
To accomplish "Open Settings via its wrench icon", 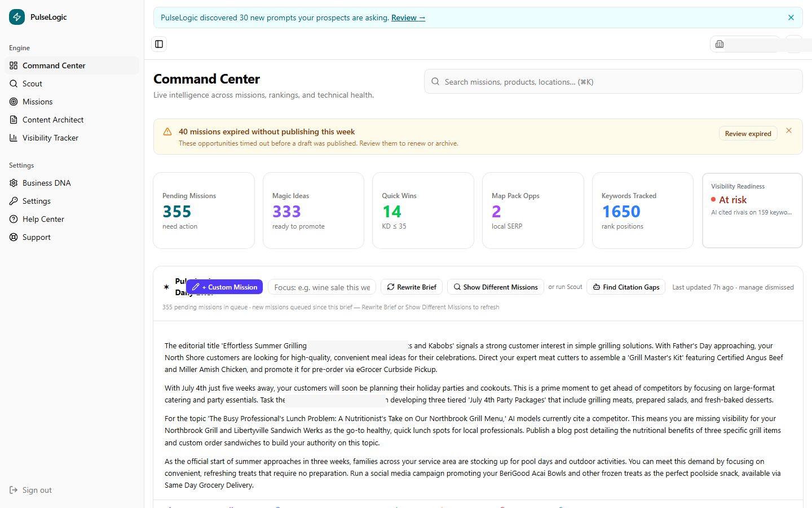I will coord(14,201).
